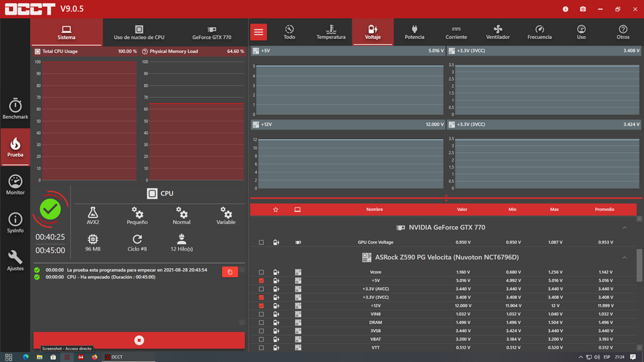
Task: Open Firefox from the taskbar
Action: click(95, 357)
